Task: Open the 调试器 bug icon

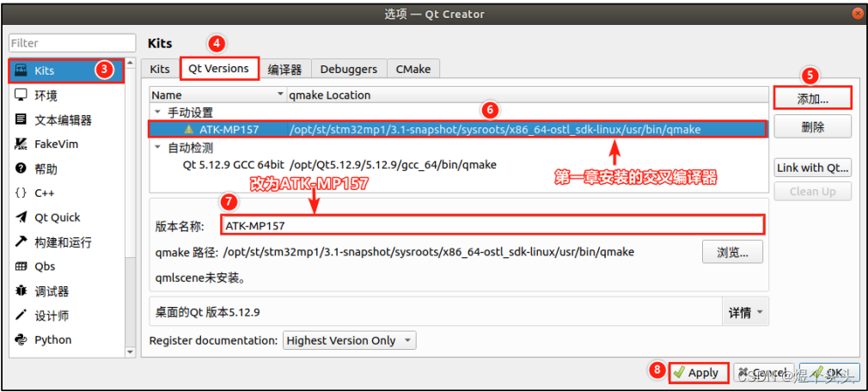Action: (21, 291)
